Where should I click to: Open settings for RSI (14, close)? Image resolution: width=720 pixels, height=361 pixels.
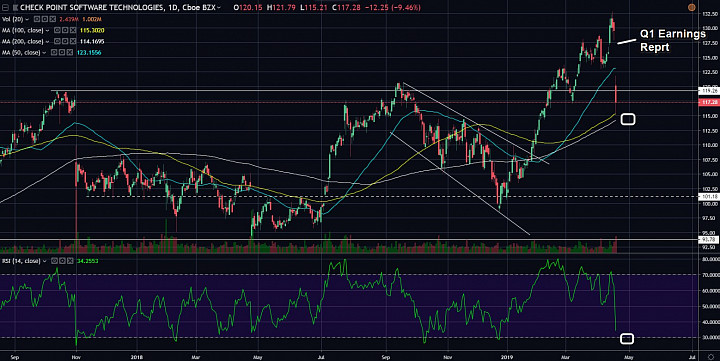click(x=62, y=261)
